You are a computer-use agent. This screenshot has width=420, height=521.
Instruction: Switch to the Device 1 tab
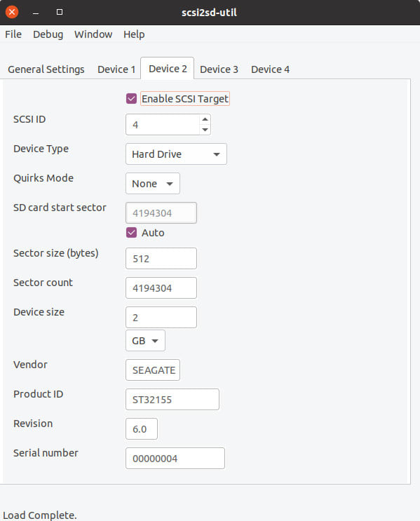pyautogui.click(x=116, y=69)
